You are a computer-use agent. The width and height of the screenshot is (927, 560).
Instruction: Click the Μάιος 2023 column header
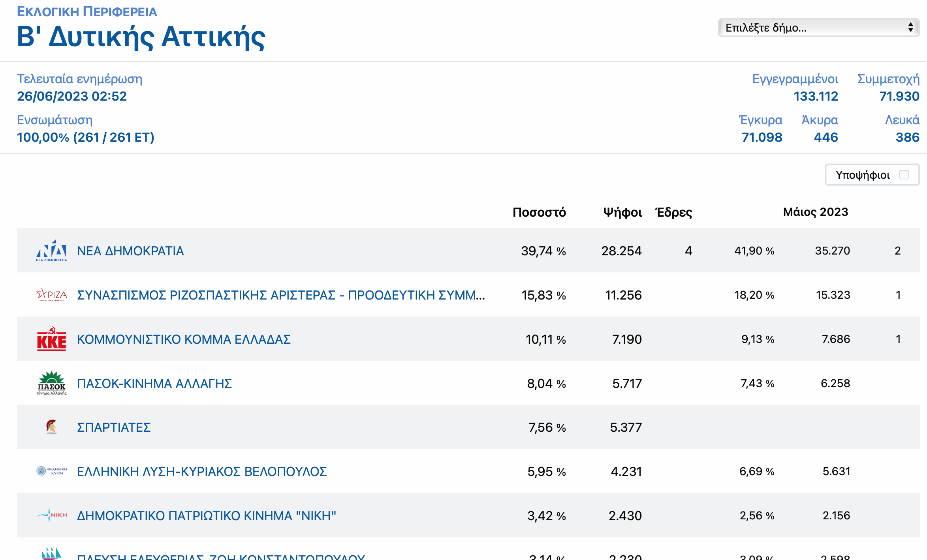click(x=816, y=212)
